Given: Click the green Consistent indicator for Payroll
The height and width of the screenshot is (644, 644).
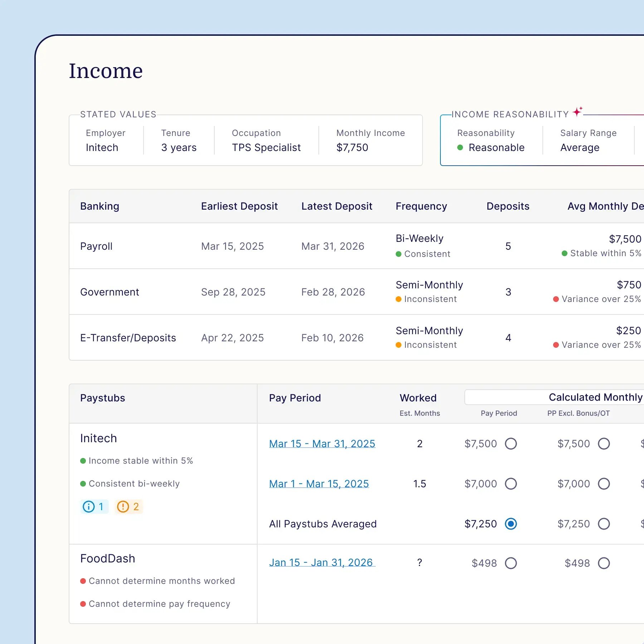Looking at the screenshot, I should tap(398, 254).
